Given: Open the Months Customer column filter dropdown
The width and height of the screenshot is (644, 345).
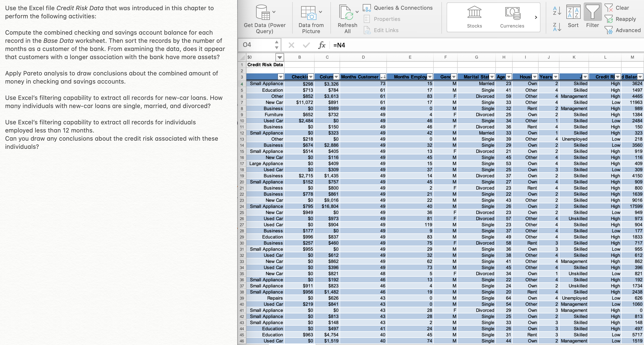Looking at the screenshot, I should pyautogui.click(x=383, y=77).
